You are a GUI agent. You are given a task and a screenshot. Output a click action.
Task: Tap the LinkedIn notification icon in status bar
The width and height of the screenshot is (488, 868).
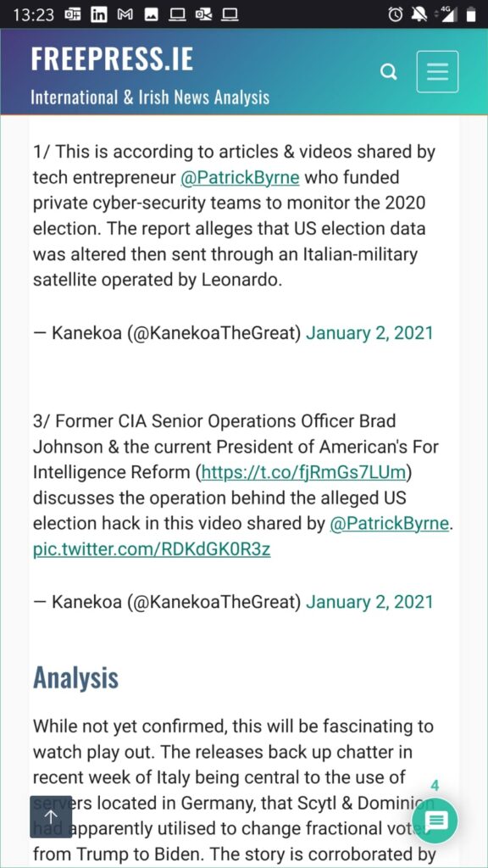pyautogui.click(x=99, y=15)
